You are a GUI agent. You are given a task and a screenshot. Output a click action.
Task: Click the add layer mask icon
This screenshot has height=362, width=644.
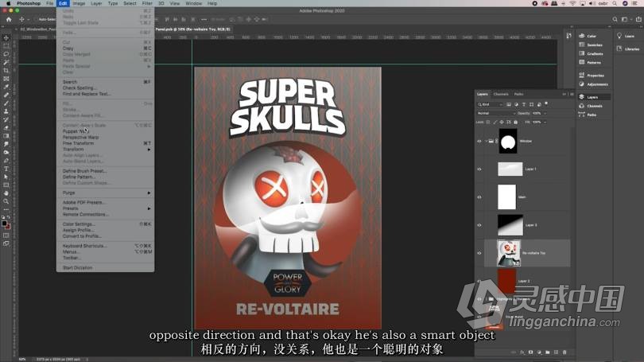530,352
